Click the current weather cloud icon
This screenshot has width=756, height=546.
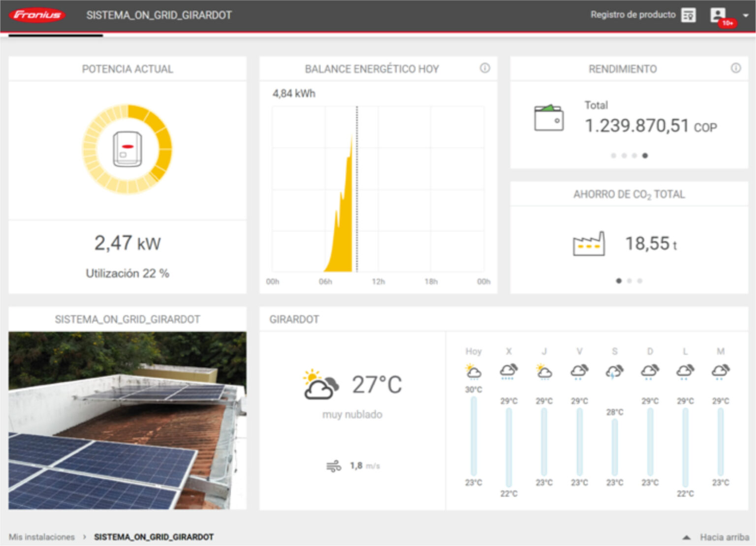[321, 385]
